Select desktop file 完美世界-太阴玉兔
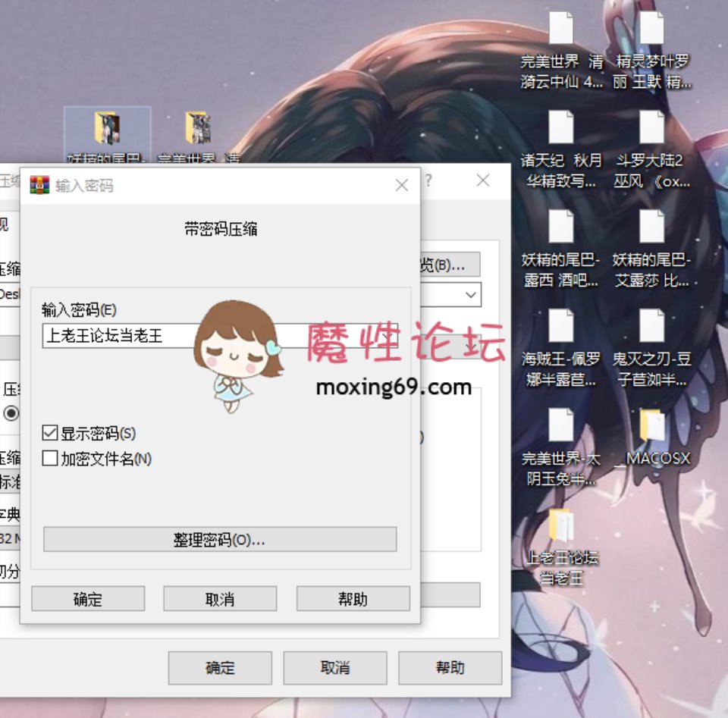Image resolution: width=728 pixels, height=718 pixels. tap(561, 448)
